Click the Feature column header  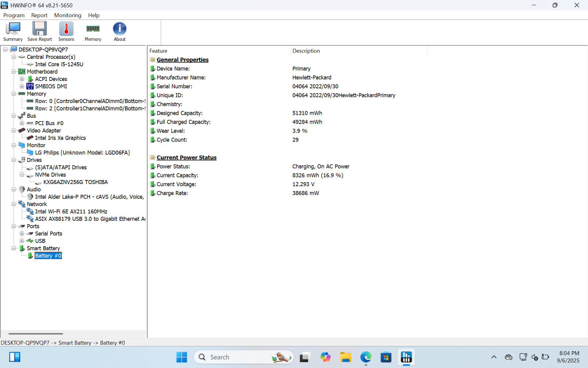point(219,51)
